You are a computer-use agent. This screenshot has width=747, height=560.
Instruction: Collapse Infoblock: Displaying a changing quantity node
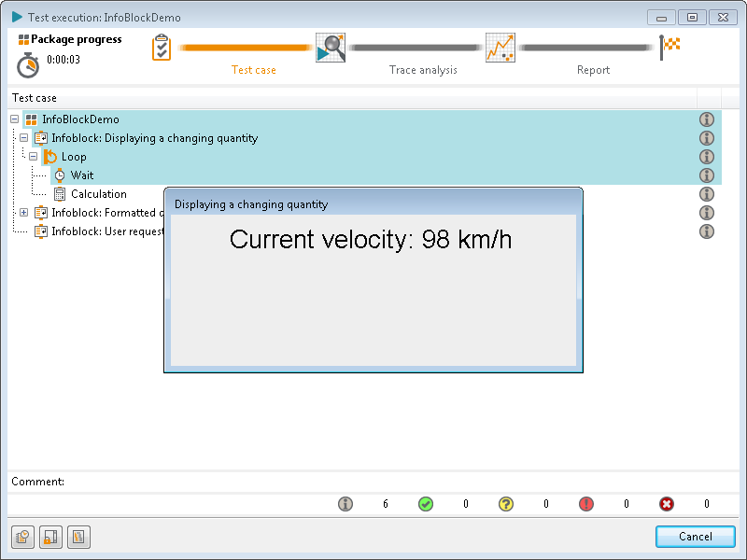point(24,137)
